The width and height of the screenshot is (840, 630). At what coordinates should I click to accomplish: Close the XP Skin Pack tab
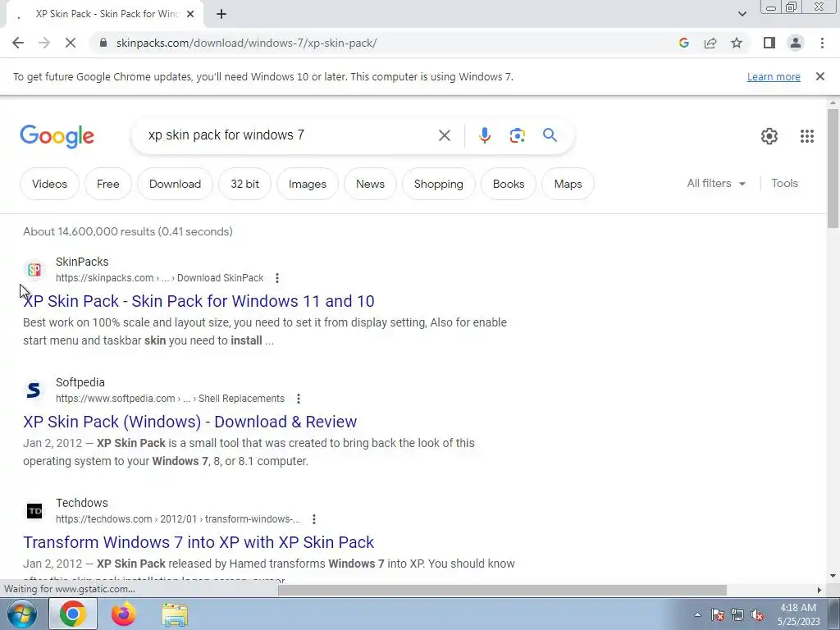tap(190, 14)
